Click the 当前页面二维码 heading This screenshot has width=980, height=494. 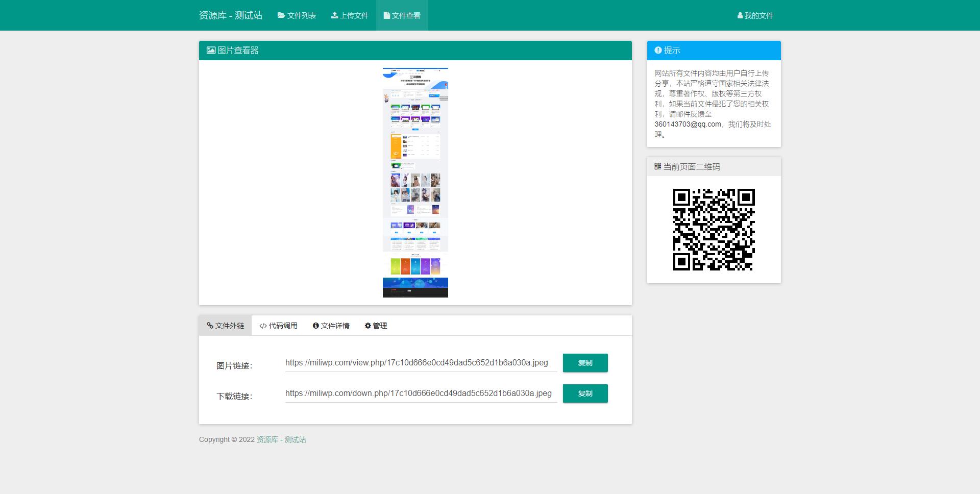[x=692, y=166]
